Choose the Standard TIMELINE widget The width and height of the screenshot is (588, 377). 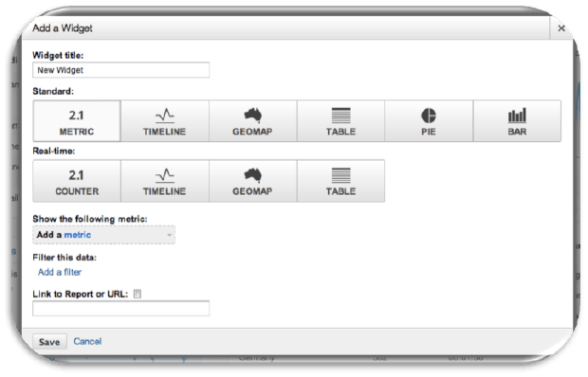point(165,121)
